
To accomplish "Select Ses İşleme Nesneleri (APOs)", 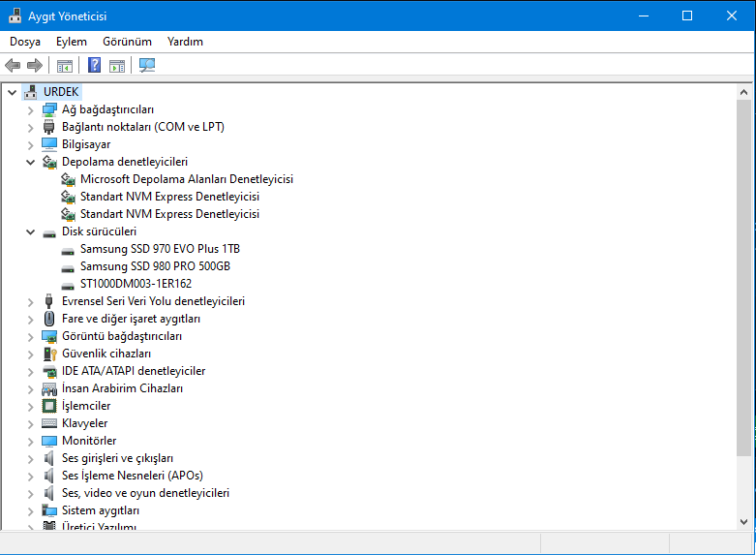I will [x=133, y=476].
